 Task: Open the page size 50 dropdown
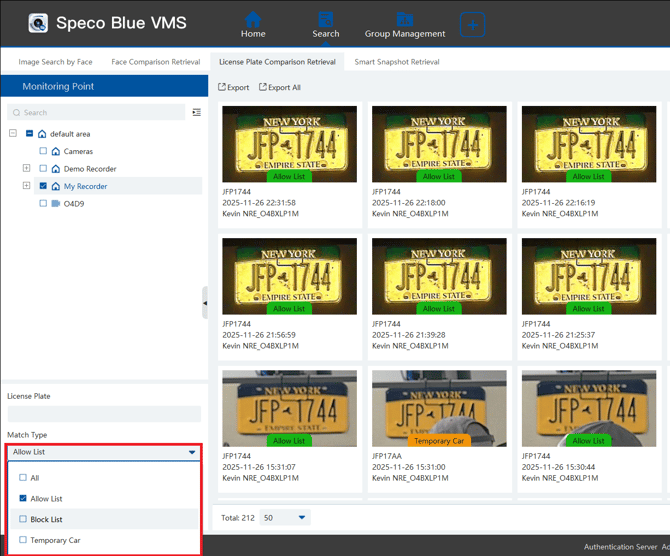point(285,518)
